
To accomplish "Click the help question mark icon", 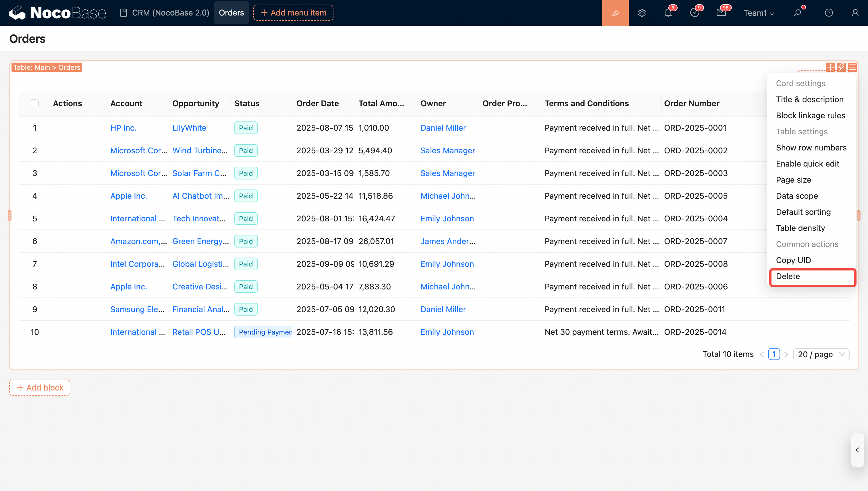I will pos(829,13).
